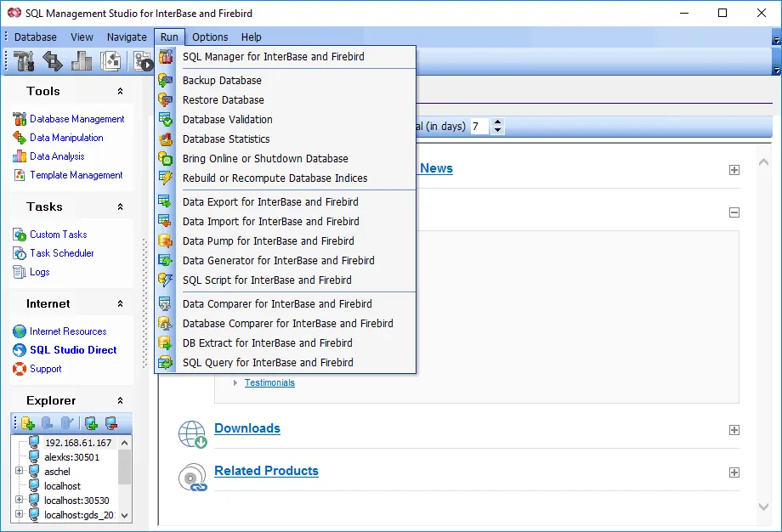782x532 pixels.
Task: Click the Data Manipulation arrows icon in top toolbar
Action: (x=53, y=61)
